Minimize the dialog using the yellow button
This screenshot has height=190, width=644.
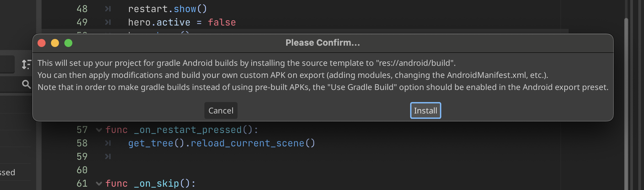(55, 43)
